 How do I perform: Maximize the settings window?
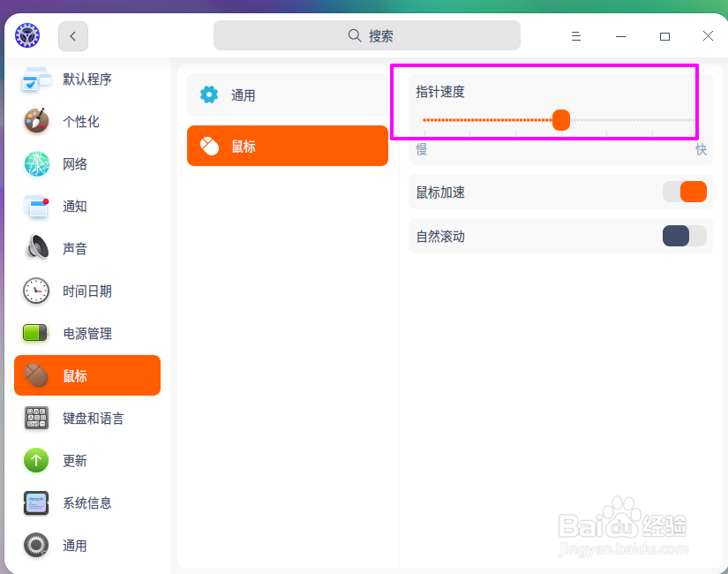(664, 36)
